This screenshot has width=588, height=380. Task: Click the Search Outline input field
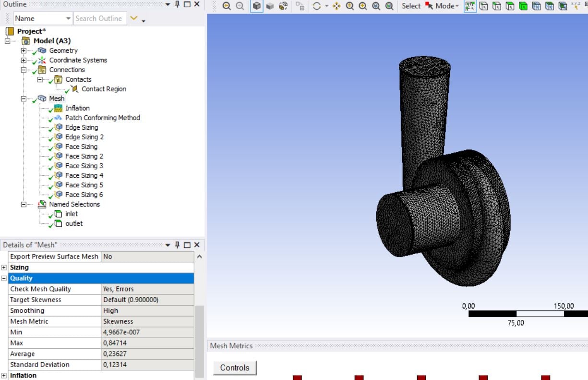pyautogui.click(x=99, y=18)
